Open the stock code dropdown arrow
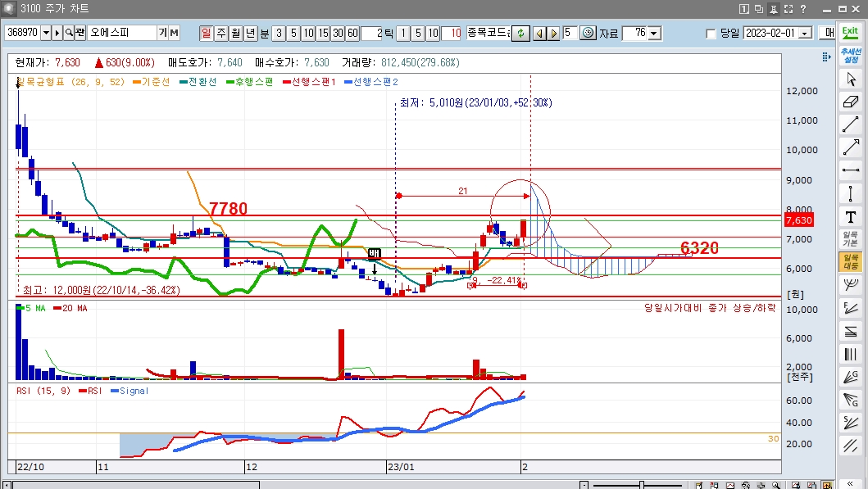This screenshot has width=868, height=489. click(x=46, y=33)
